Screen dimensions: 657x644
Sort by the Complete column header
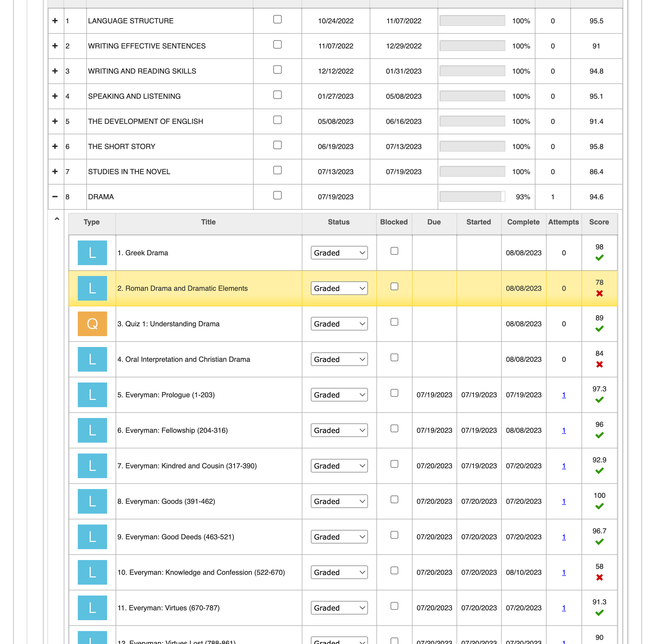click(x=523, y=222)
